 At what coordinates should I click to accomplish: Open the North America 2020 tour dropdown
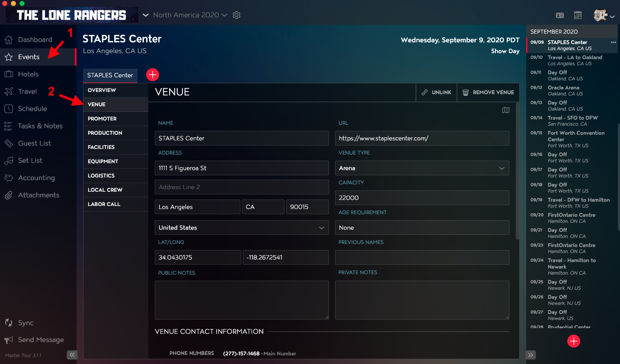pyautogui.click(x=190, y=15)
